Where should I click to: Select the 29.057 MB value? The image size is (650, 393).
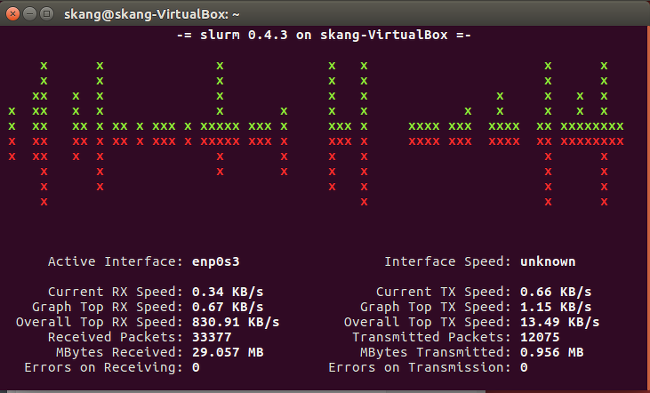coord(228,352)
